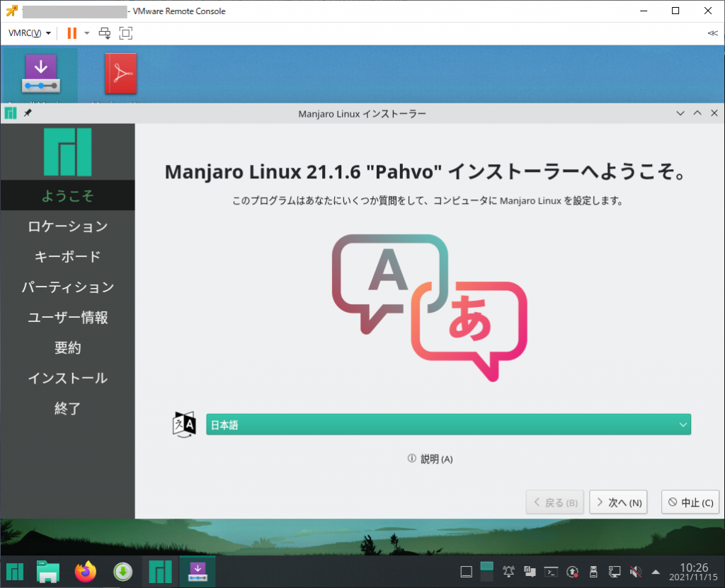The image size is (725, 588).
Task: Select the ようこそ step in the sidebar
Action: click(x=68, y=195)
